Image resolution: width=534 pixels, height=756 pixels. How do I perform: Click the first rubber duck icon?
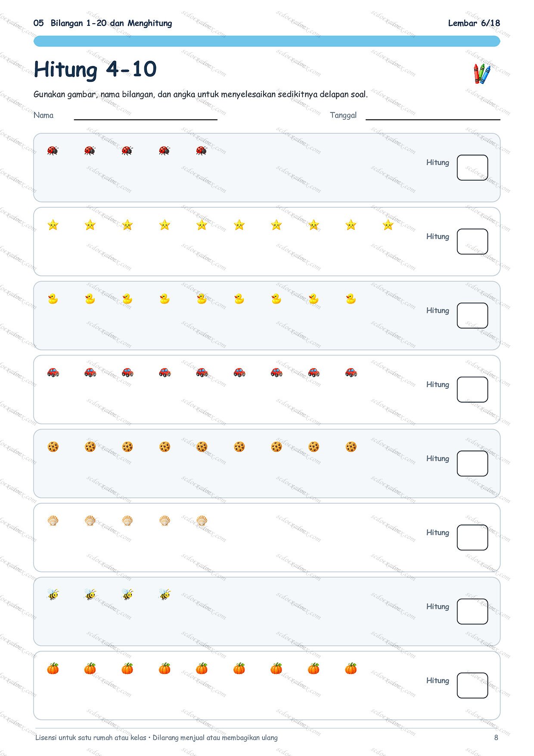point(53,299)
